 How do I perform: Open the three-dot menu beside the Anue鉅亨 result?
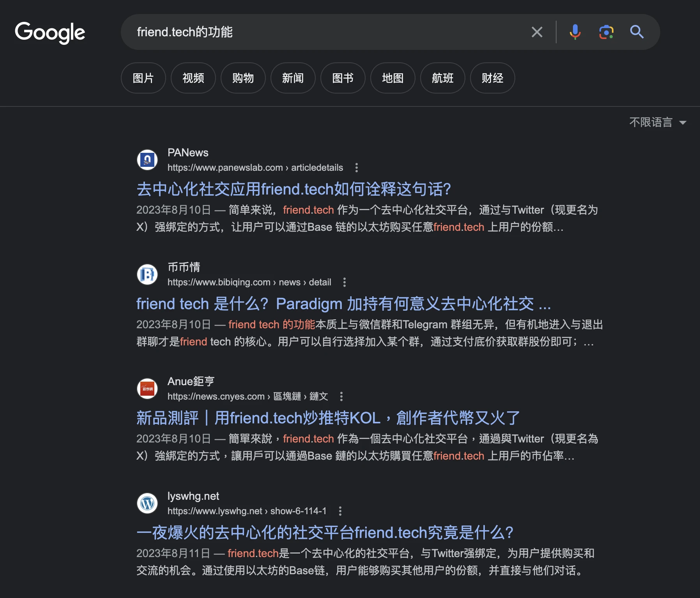coord(341,396)
